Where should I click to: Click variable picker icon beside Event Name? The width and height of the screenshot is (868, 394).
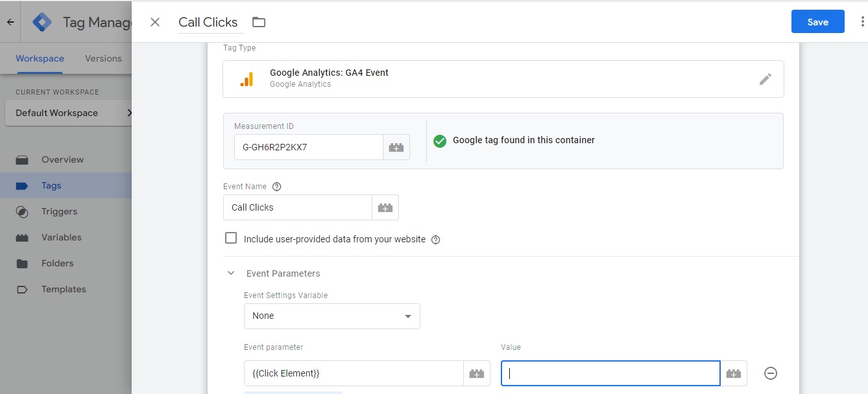tap(385, 207)
